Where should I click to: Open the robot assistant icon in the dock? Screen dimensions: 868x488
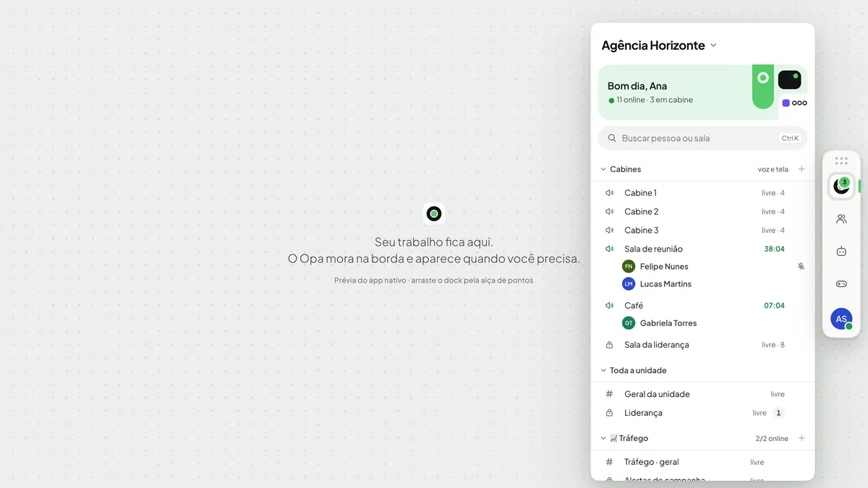tap(841, 252)
